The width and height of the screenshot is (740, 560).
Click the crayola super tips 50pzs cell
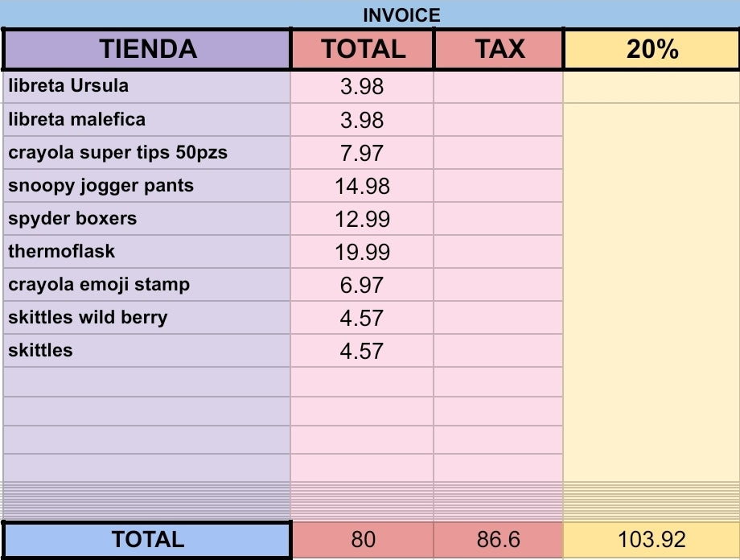coord(147,153)
